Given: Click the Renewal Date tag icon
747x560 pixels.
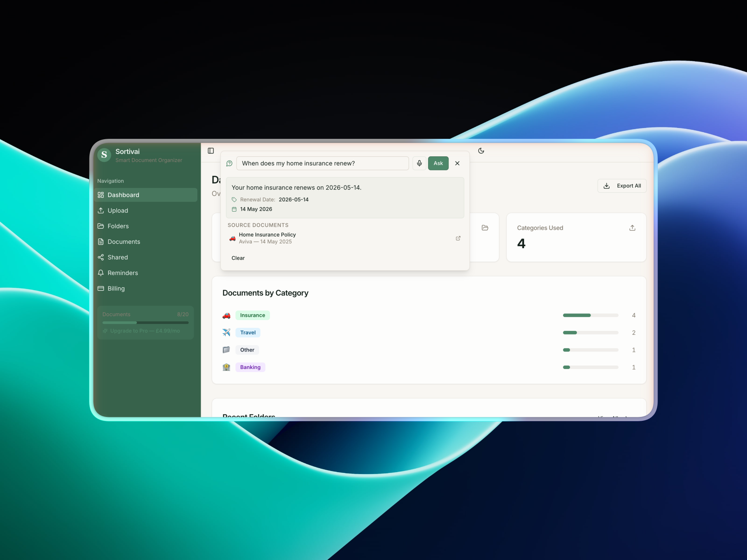Looking at the screenshot, I should click(234, 199).
